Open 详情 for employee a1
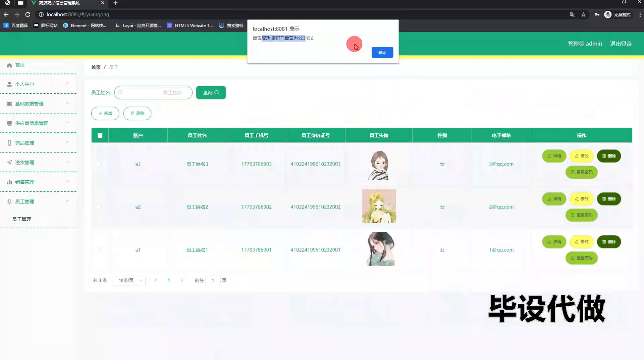The image size is (644, 360). tap(554, 242)
